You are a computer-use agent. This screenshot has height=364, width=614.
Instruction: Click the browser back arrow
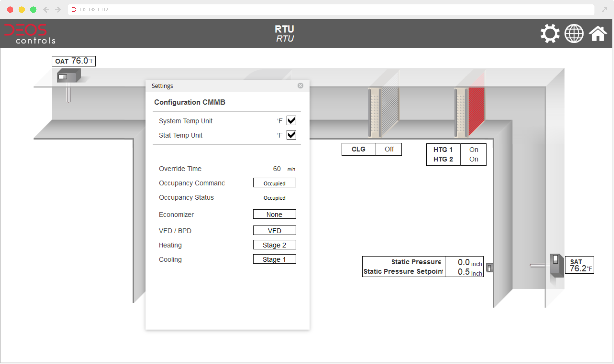point(46,10)
